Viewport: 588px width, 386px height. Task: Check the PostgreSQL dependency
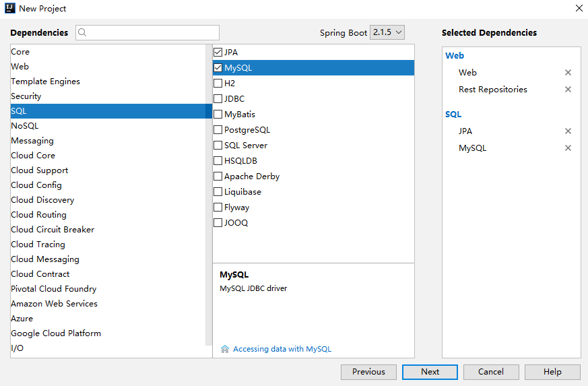click(x=218, y=130)
